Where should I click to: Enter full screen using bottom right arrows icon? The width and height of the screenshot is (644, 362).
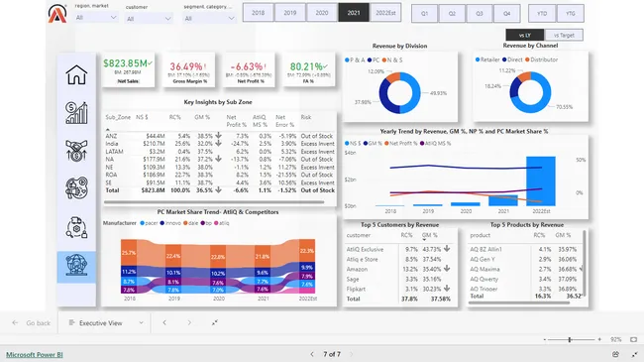[x=634, y=354]
